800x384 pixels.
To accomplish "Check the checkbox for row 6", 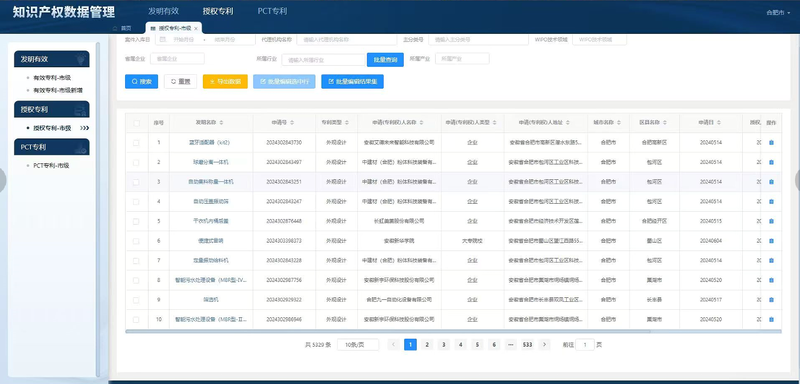I will pos(136,241).
